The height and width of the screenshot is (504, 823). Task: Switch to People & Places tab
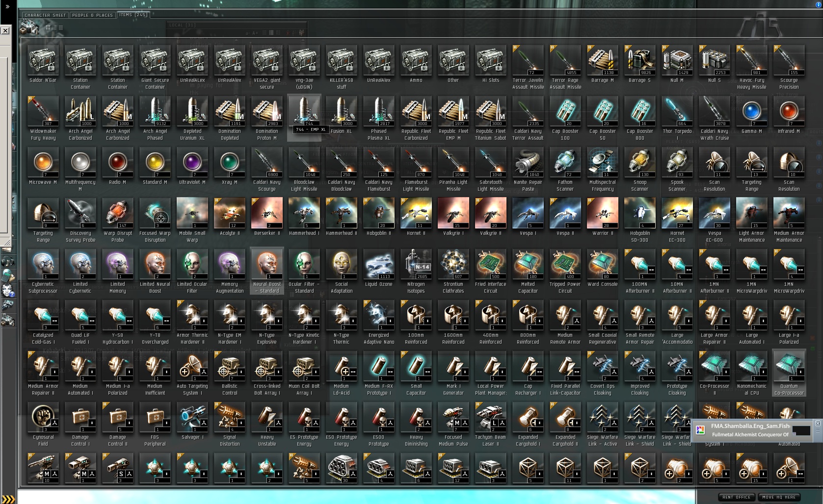coord(92,15)
